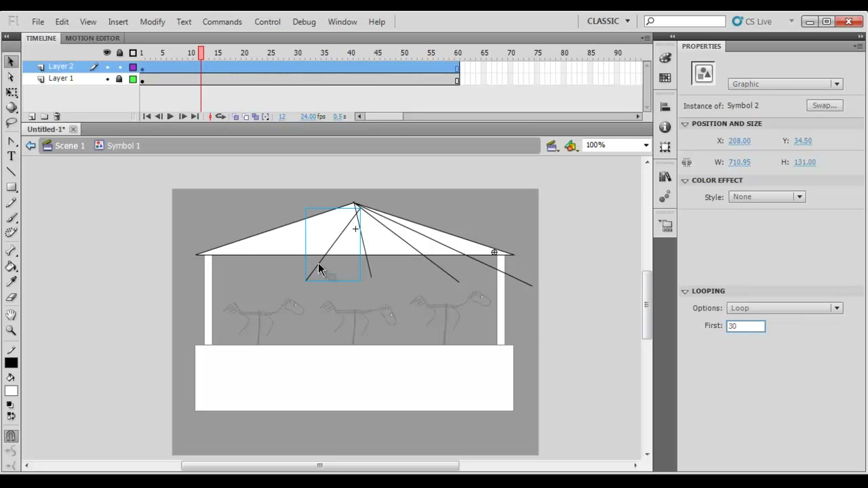The width and height of the screenshot is (868, 488).
Task: Toggle Onion Skin button in timeline
Action: 235,117
